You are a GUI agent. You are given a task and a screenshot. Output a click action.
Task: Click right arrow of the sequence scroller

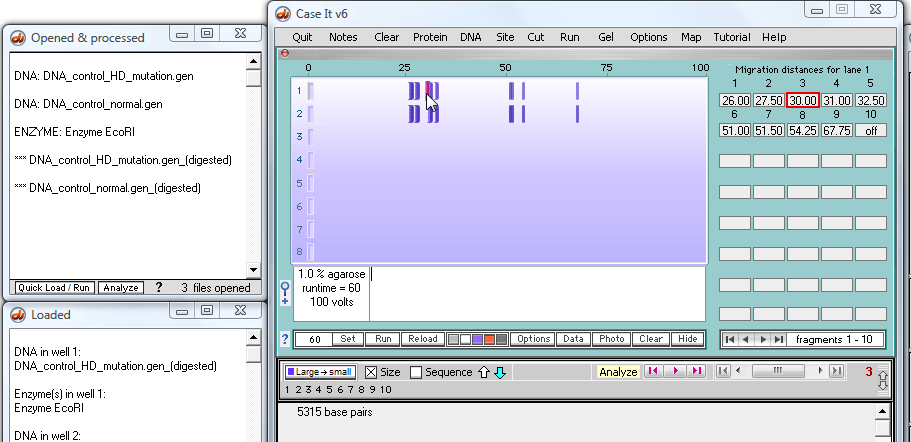[x=820, y=371]
